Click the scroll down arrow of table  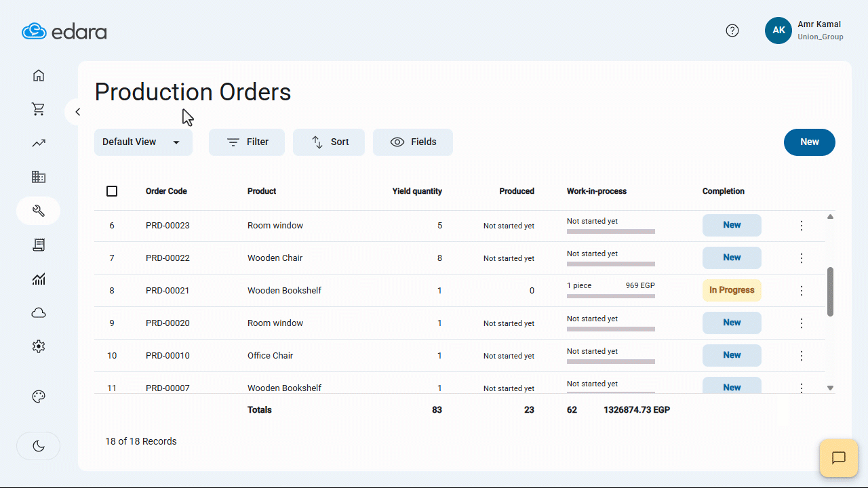(x=830, y=388)
